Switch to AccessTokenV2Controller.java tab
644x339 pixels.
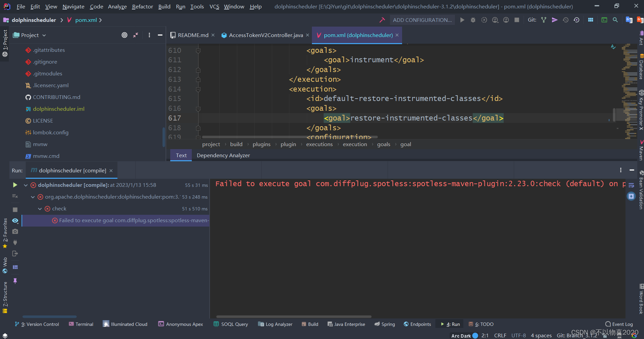pyautogui.click(x=266, y=35)
